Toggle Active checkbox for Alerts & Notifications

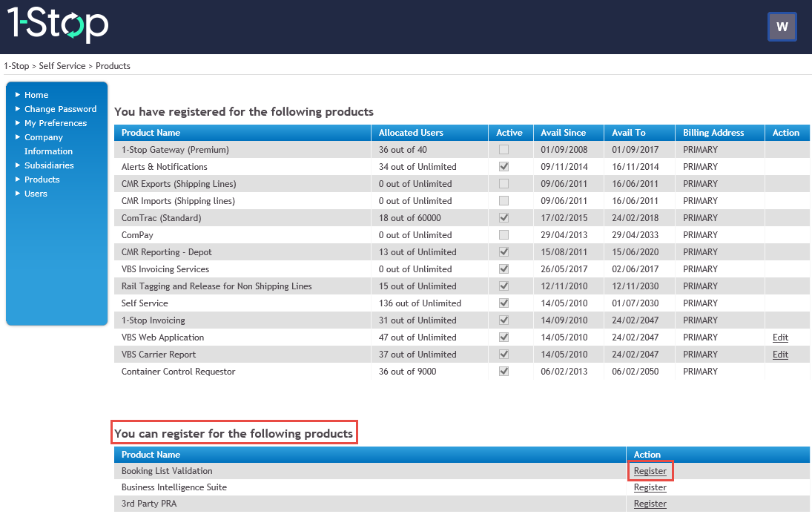tap(504, 167)
